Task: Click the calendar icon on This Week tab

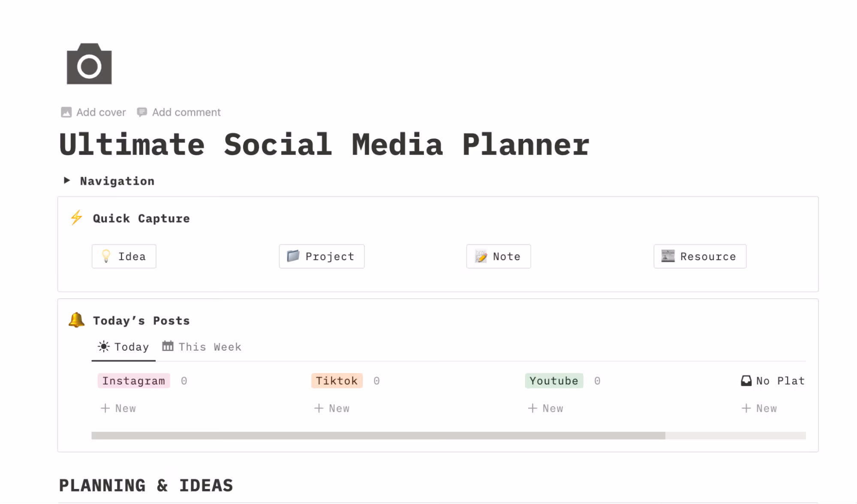Action: [x=168, y=346]
